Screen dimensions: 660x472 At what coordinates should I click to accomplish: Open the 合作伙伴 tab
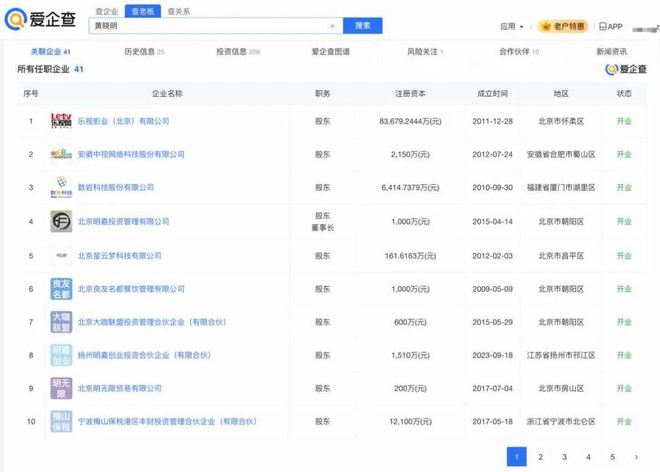pos(519,51)
